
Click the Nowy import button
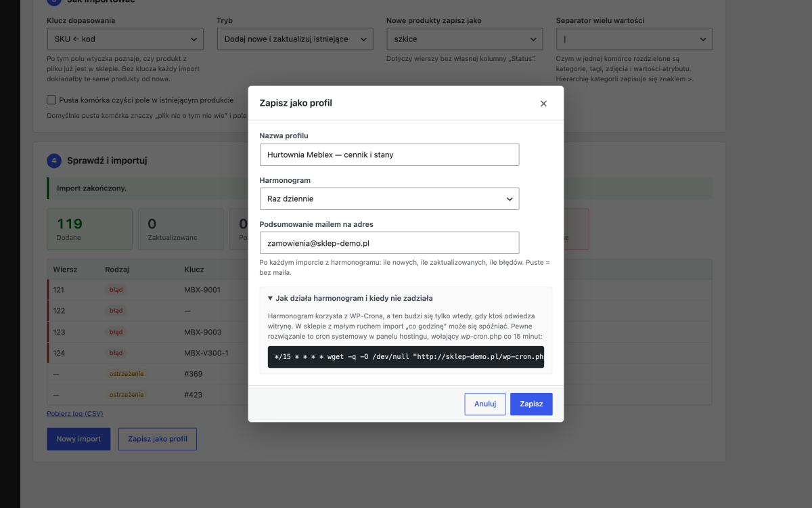click(78, 439)
